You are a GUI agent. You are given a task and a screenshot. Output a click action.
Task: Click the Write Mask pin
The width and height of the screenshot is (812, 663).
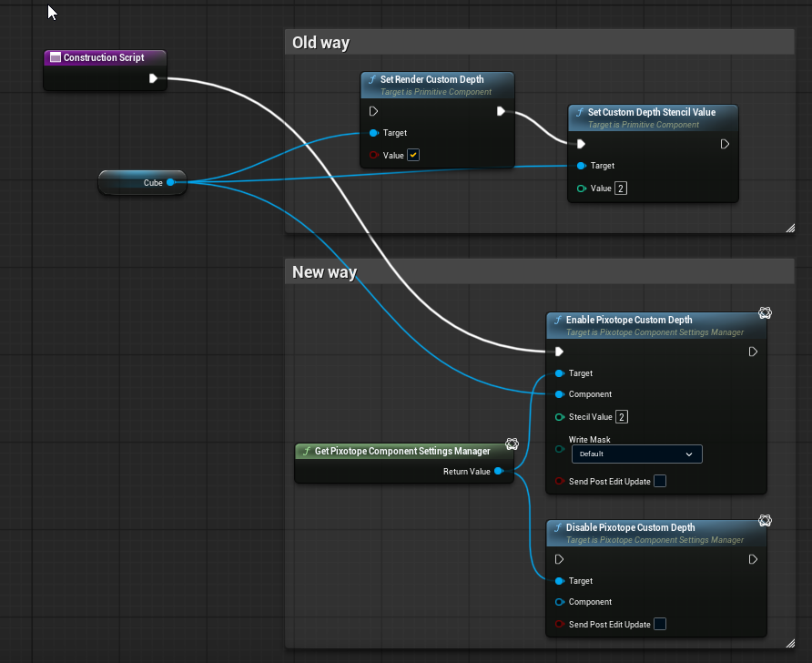pos(559,449)
